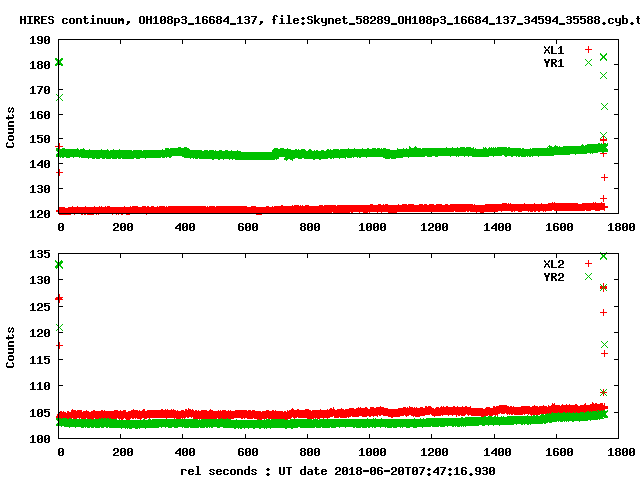Viewport: 640px width, 480px height.
Task: Click the 140 tick label on the top plot
Action: (40, 164)
